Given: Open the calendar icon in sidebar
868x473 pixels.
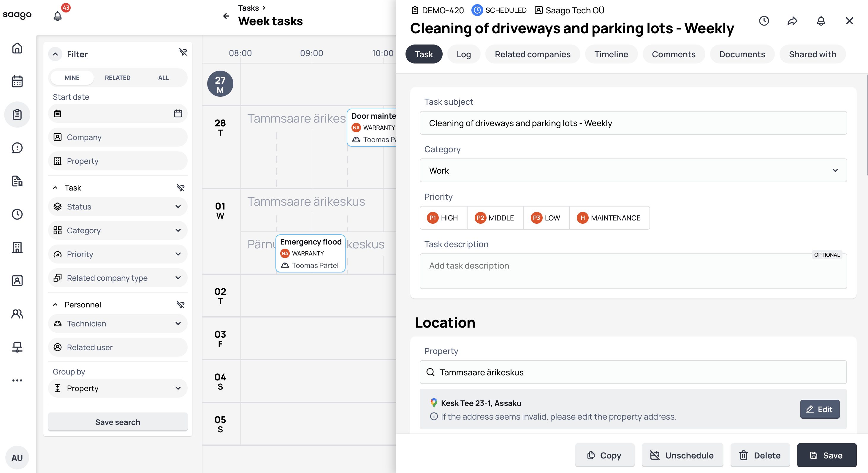Looking at the screenshot, I should tap(17, 81).
